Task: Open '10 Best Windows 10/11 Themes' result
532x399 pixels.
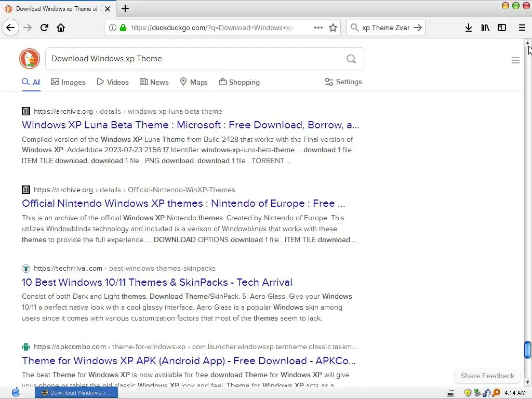Action: point(157,282)
